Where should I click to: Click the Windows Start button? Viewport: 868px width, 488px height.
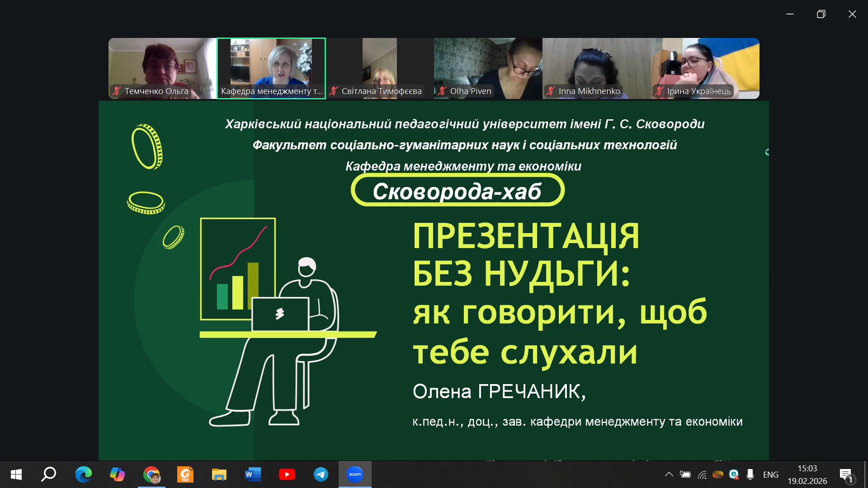pyautogui.click(x=16, y=474)
